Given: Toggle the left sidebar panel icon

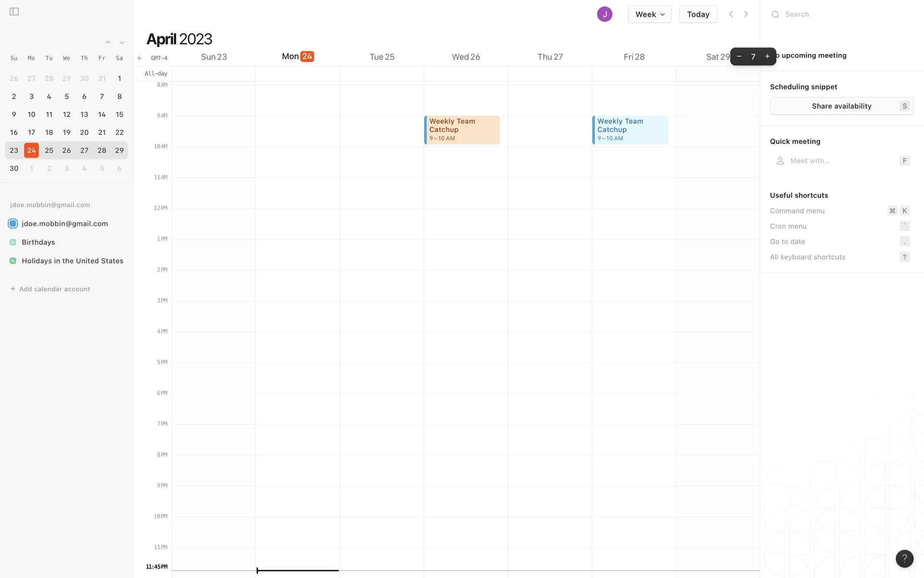Looking at the screenshot, I should (x=14, y=12).
